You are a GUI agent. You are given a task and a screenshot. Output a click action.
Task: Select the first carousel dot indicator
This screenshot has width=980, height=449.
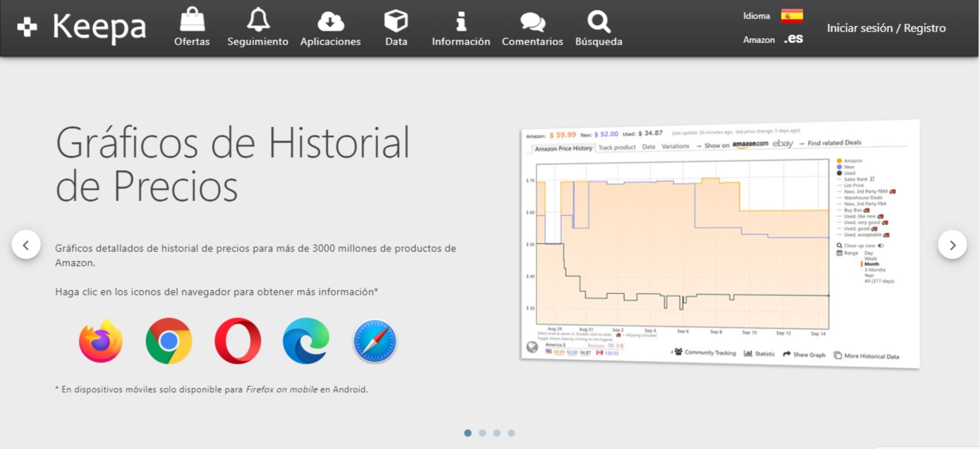point(468,433)
